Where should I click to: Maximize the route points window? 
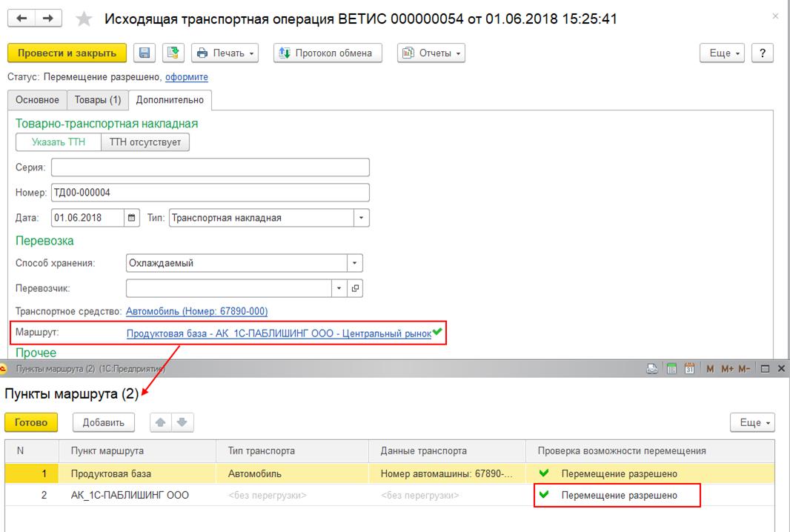click(x=765, y=369)
